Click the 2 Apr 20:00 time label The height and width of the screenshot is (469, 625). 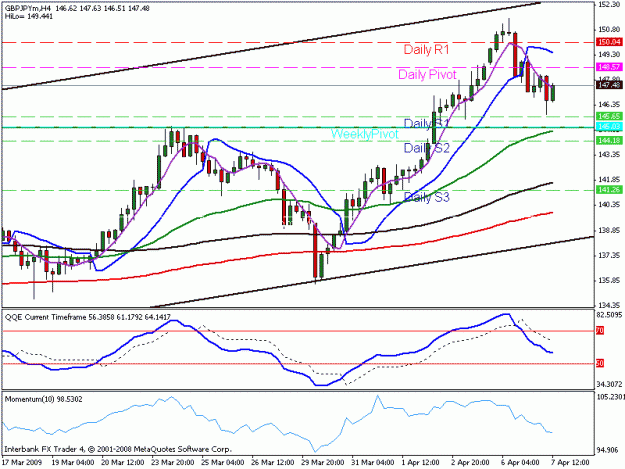[471, 463]
